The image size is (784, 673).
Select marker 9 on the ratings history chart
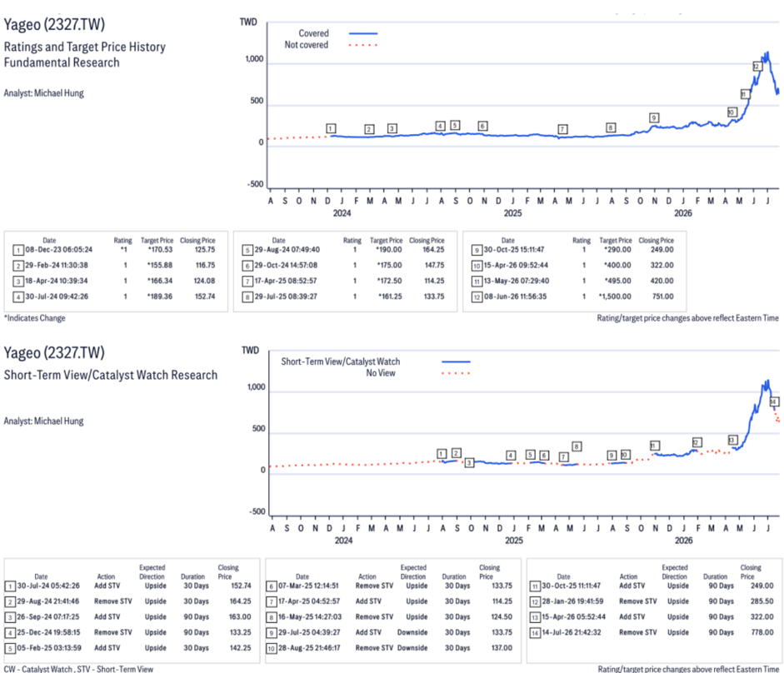point(654,118)
